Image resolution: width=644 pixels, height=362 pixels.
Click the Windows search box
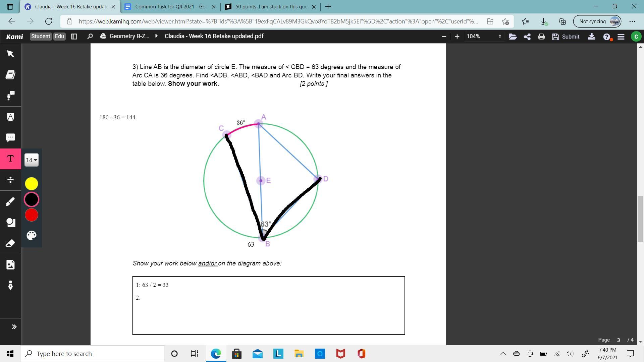pyautogui.click(x=92, y=354)
